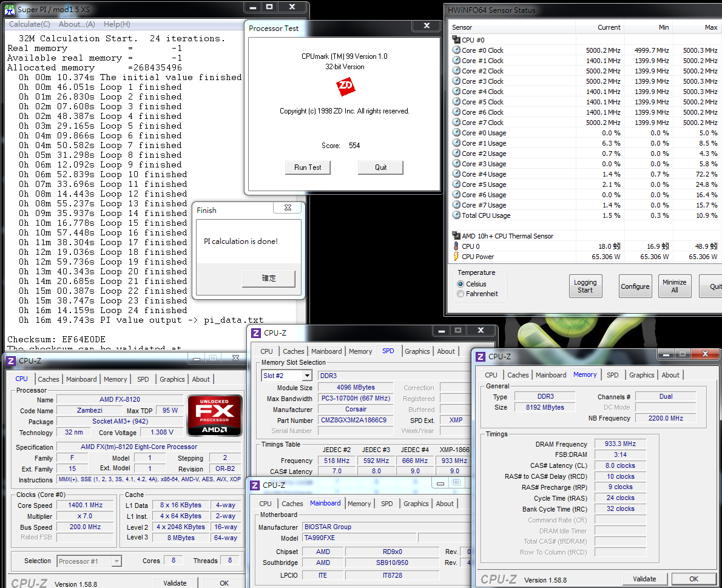Click the Sensor column header in HWiNFO64
This screenshot has height=588, width=722.
[x=513, y=27]
